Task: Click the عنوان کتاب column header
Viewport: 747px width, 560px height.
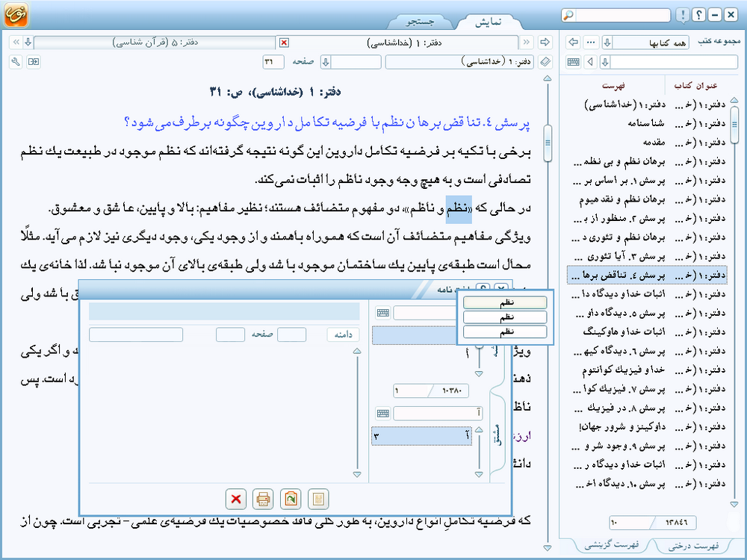Action: (695, 86)
